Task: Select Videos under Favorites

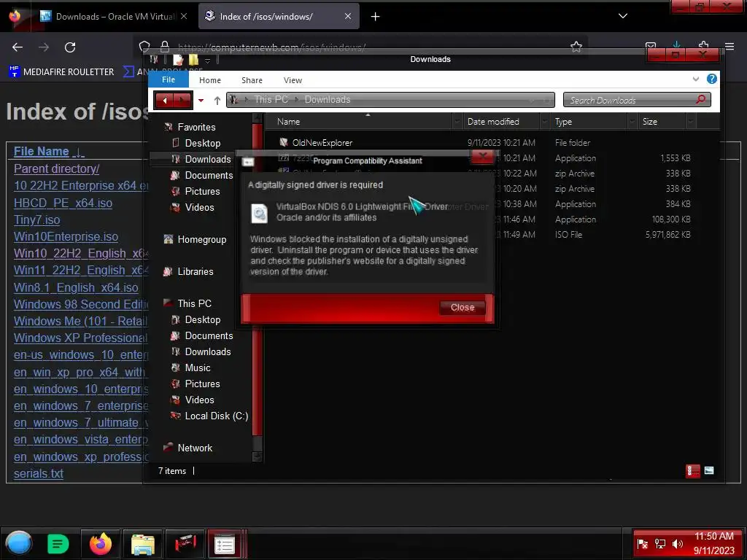Action: 199,208
